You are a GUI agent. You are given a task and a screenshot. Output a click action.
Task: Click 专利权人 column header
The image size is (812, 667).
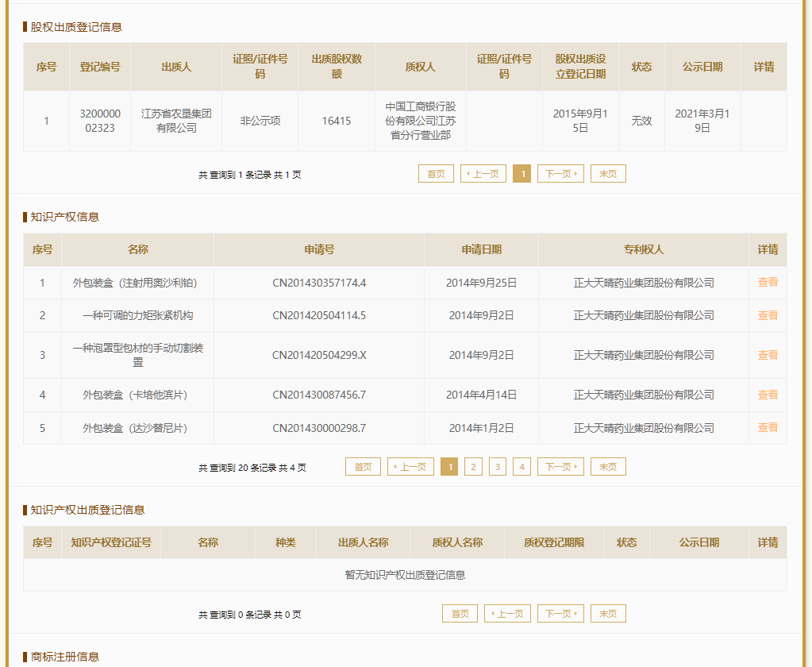coord(644,249)
